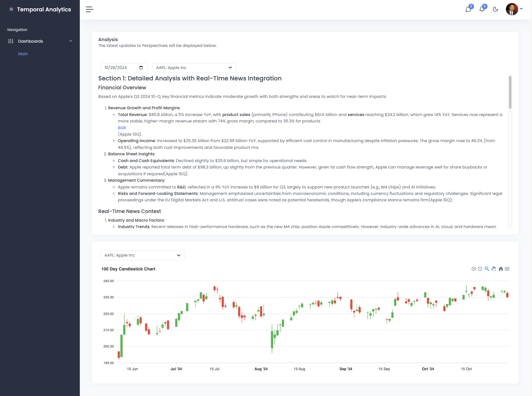Check notifications via the bell icon

[482, 10]
